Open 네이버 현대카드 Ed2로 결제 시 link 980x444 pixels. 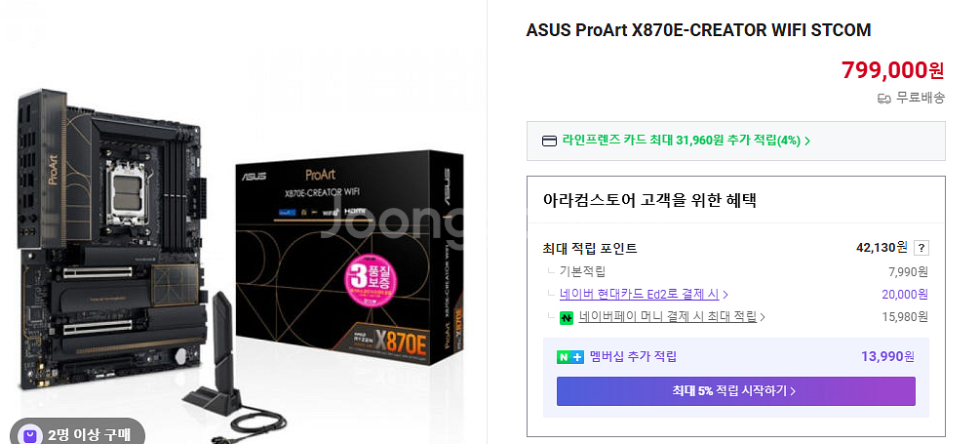[x=639, y=294]
